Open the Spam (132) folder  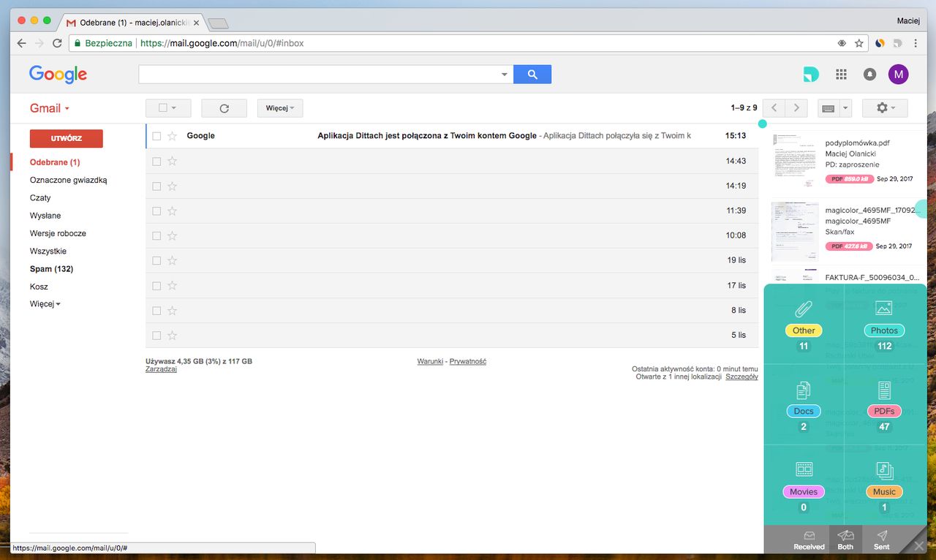[51, 269]
